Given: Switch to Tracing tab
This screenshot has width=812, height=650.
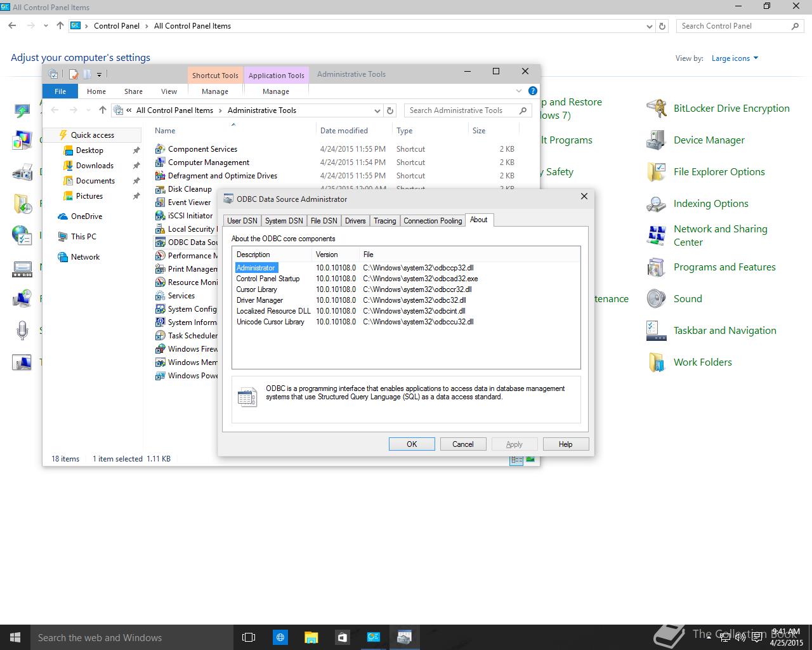Looking at the screenshot, I should 384,221.
